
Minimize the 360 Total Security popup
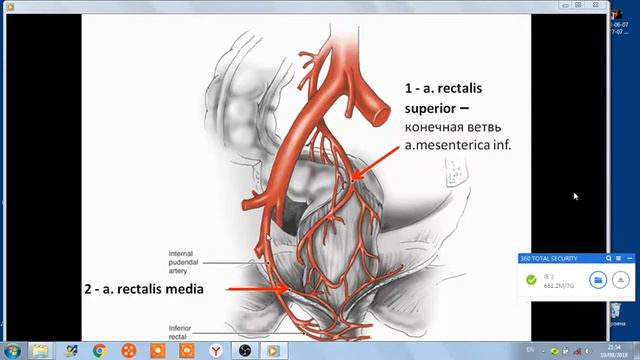click(x=629, y=258)
